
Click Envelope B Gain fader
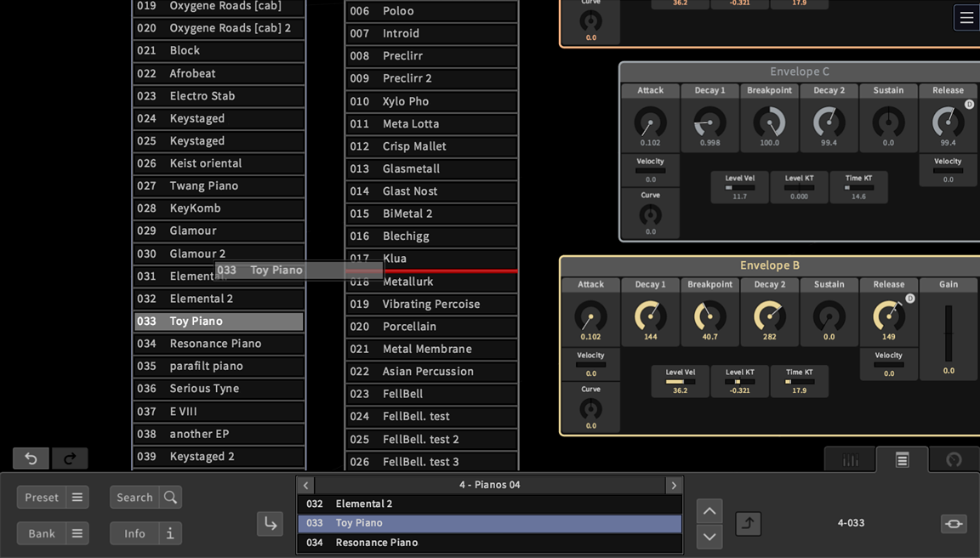949,333
